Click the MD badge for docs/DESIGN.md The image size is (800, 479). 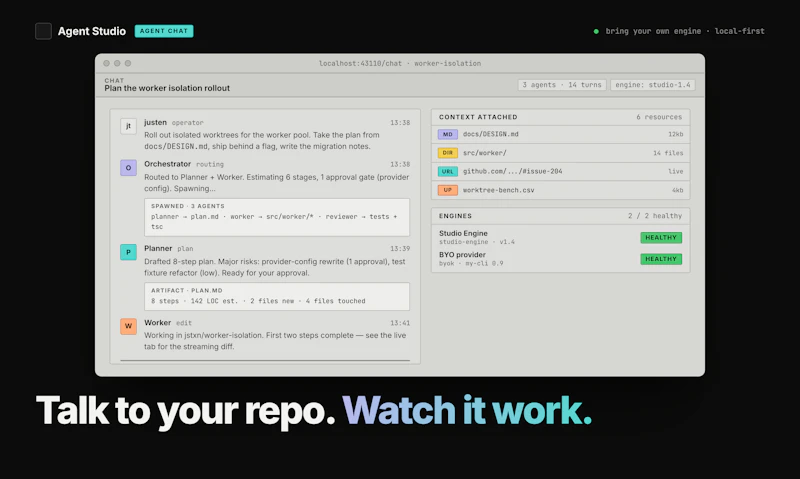[447, 134]
